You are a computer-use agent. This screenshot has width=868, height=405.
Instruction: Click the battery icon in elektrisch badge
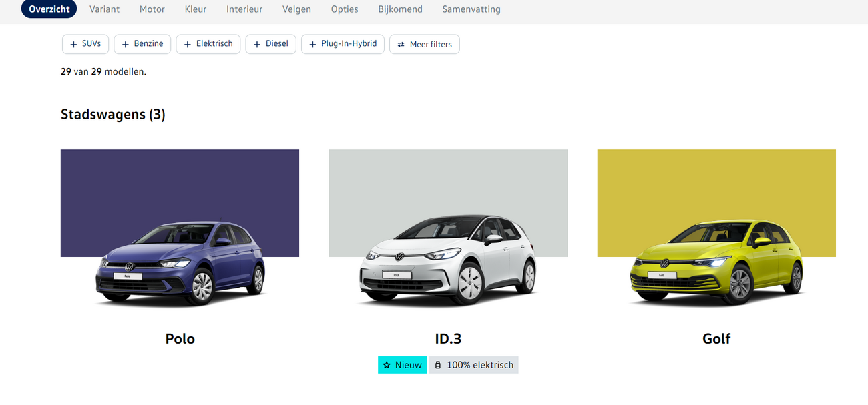[x=438, y=365]
